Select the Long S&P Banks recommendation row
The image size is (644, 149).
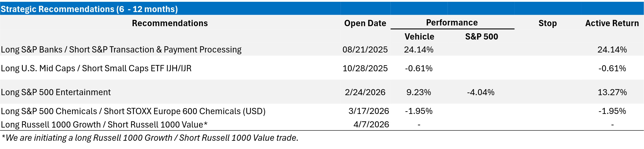pos(121,50)
